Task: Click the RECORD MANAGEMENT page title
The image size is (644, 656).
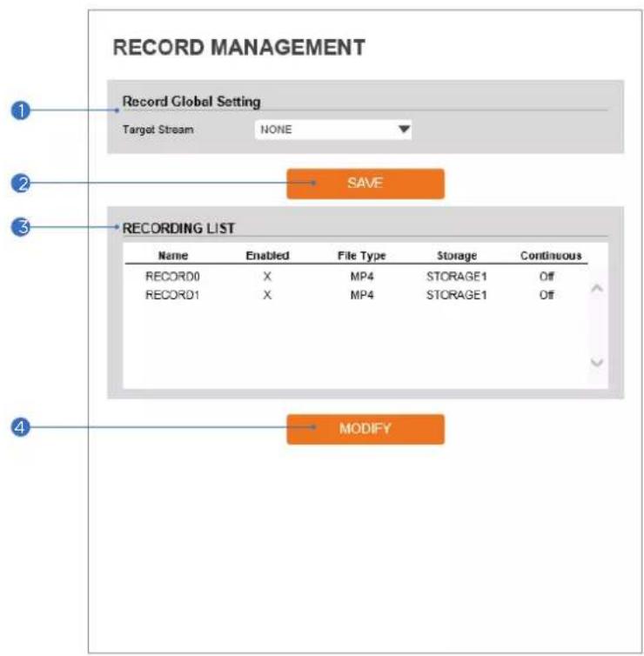Action: pos(239,47)
